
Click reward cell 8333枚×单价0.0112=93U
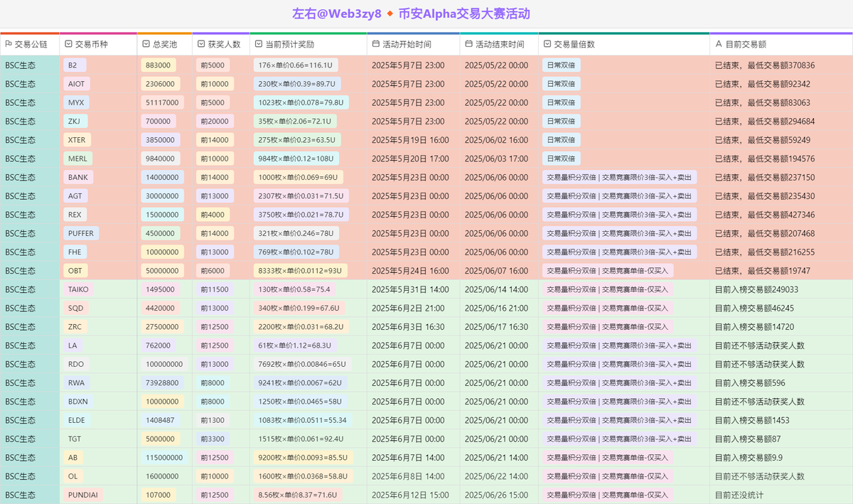[301, 271]
